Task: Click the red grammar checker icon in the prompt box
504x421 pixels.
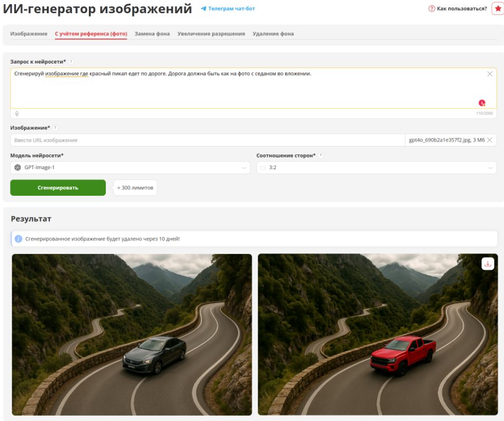Action: click(482, 103)
